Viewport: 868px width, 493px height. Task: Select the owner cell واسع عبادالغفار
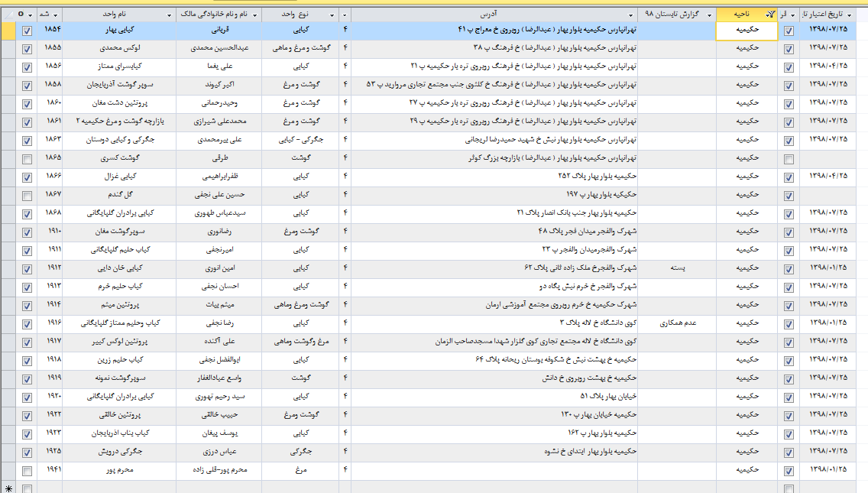pyautogui.click(x=219, y=378)
